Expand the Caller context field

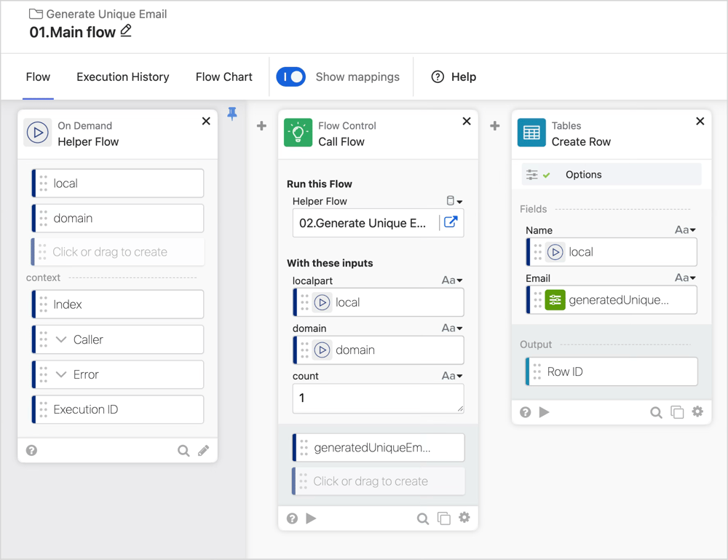62,340
